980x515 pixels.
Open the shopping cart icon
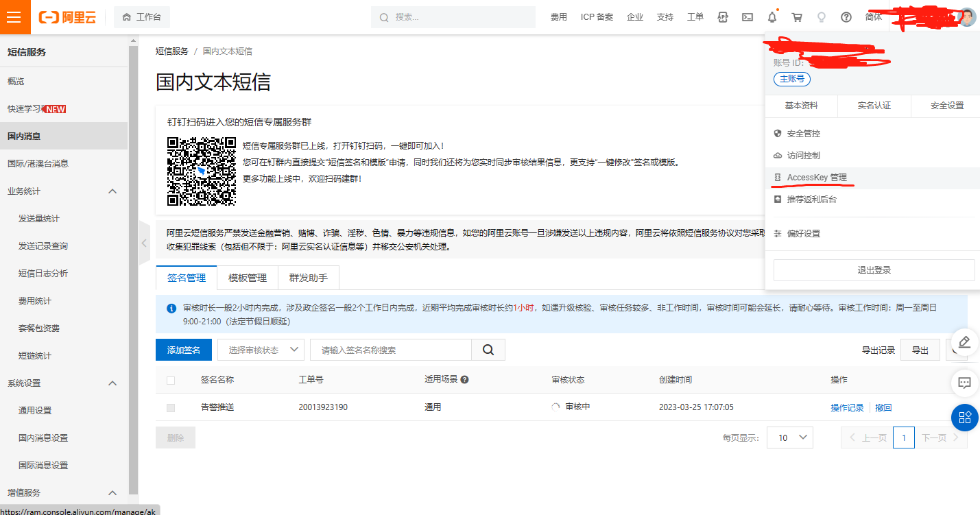[797, 17]
